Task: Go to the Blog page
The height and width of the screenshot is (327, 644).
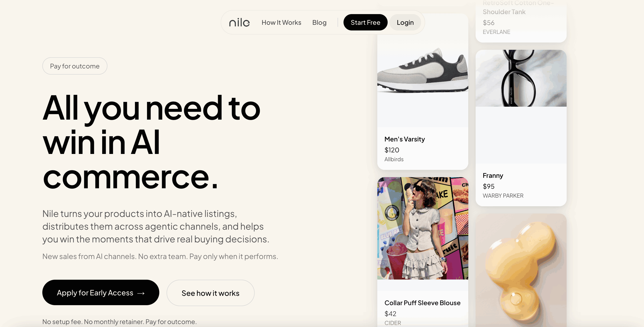Action: 319,23
